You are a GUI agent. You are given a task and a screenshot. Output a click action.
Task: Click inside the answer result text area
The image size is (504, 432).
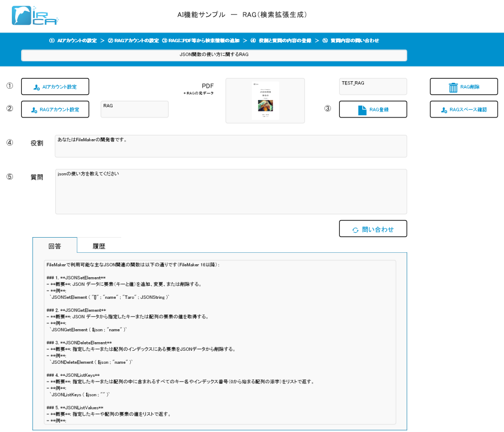[220, 341]
